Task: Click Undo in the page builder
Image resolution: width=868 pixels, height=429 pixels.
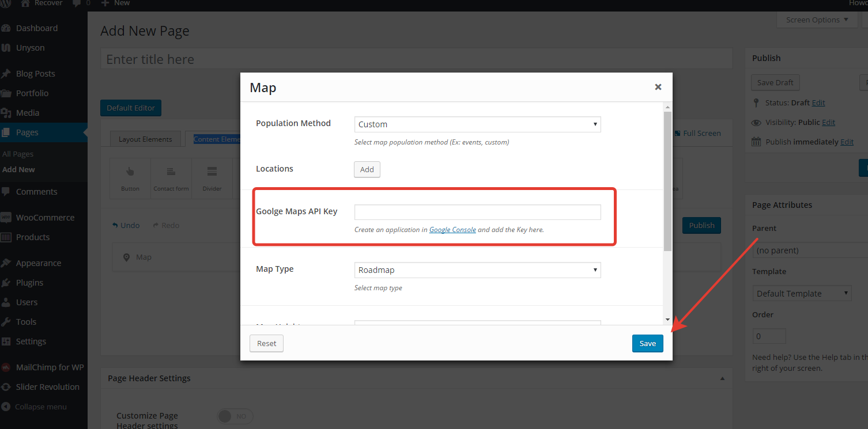Action: coord(126,225)
